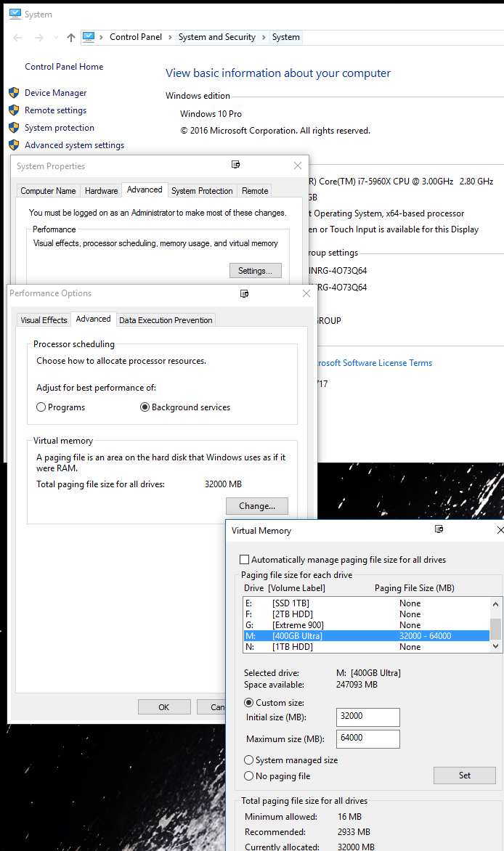The height and width of the screenshot is (851, 504).
Task: Select the Programs radio button
Action: click(41, 407)
